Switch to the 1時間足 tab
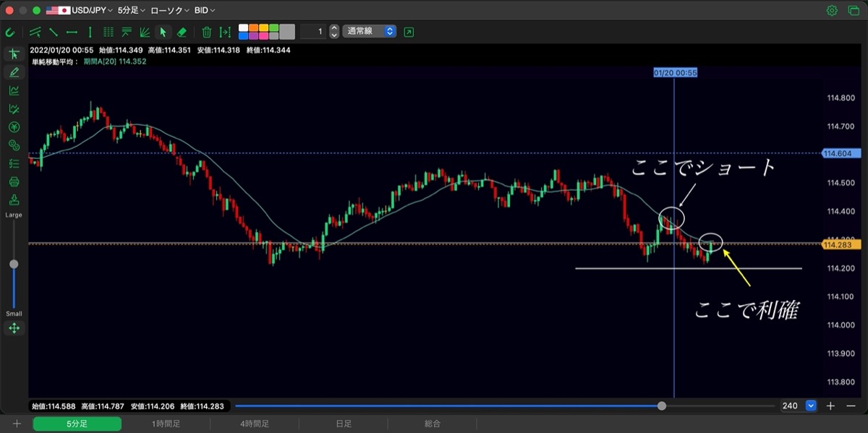 point(166,424)
